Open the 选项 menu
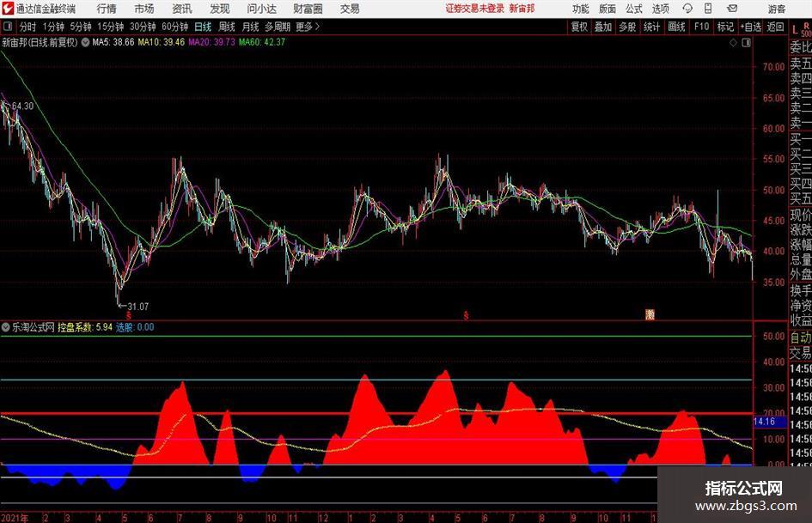812x523 pixels. click(660, 9)
